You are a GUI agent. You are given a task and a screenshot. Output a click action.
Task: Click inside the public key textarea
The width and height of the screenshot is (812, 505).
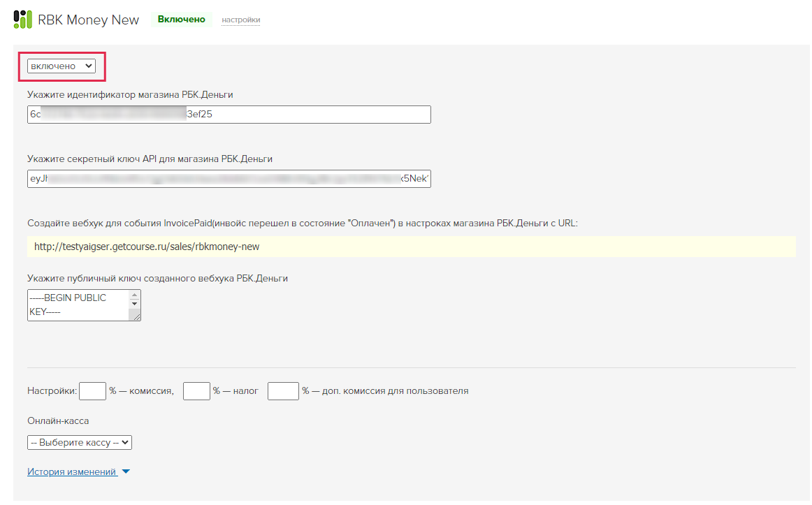click(x=78, y=305)
